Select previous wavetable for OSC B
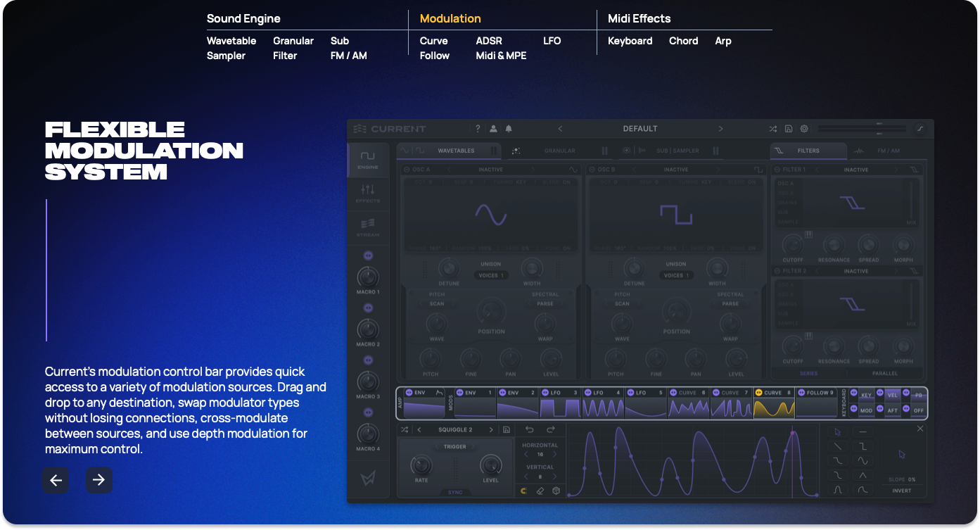The height and width of the screenshot is (530, 980). [635, 170]
